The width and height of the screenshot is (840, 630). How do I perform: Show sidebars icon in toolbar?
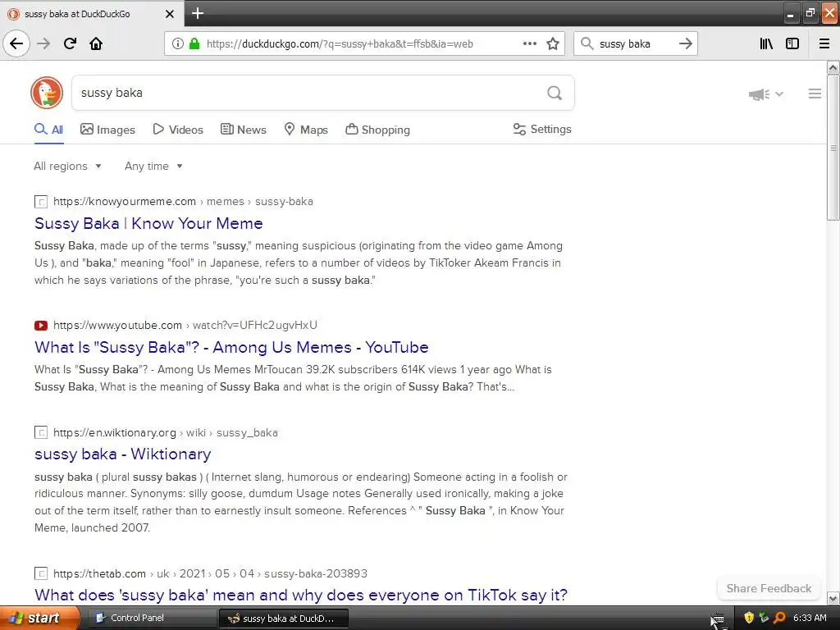point(792,43)
